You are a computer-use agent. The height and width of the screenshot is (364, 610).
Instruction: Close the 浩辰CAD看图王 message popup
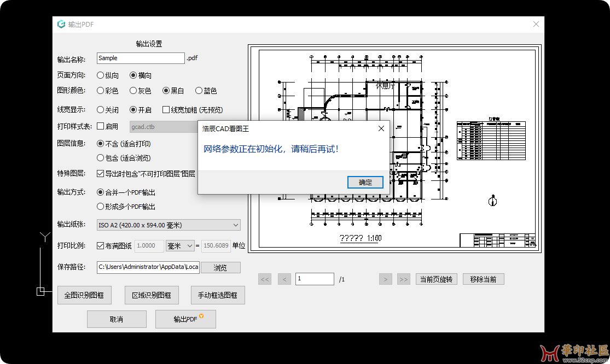point(381,128)
